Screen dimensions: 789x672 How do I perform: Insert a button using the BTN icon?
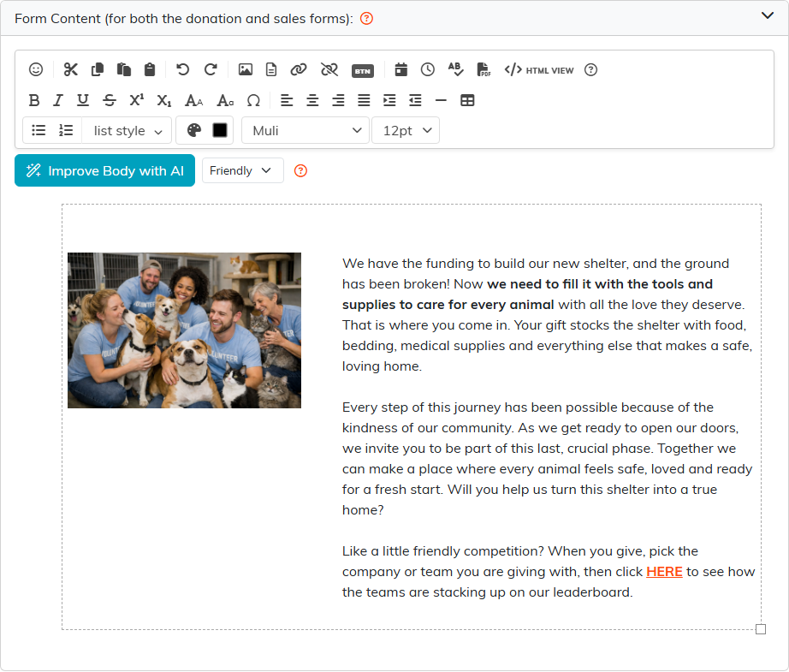coord(363,71)
